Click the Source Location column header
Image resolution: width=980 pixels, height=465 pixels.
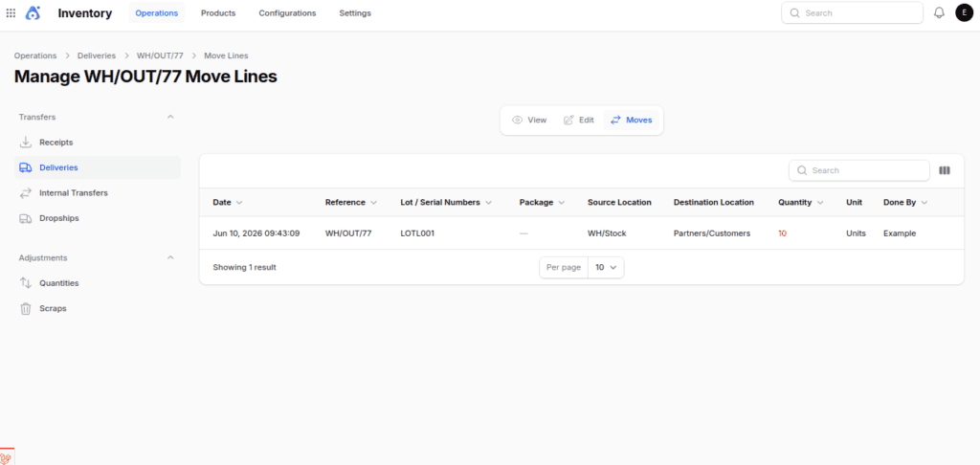coord(619,203)
